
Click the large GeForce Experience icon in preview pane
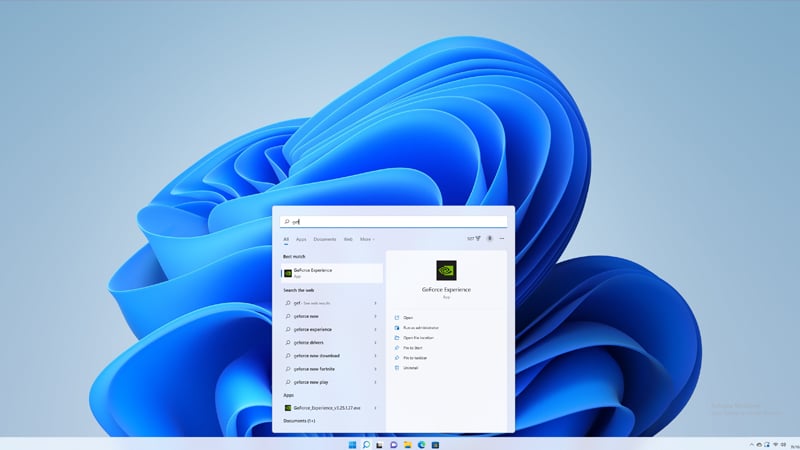pyautogui.click(x=446, y=269)
